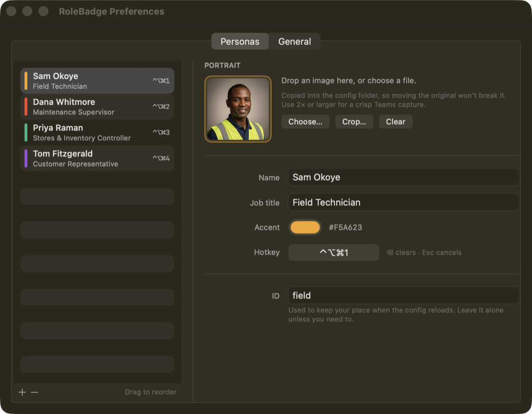Remove selected persona with minus icon

point(35,392)
